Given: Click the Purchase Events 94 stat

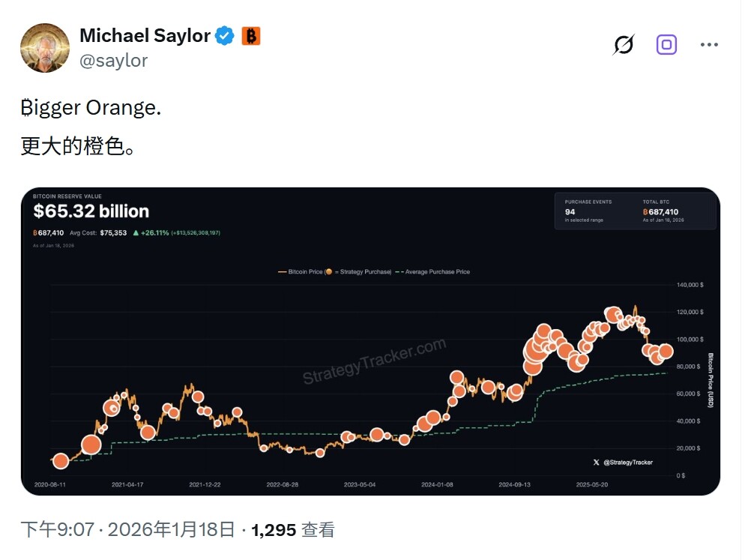Looking at the screenshot, I should (x=588, y=211).
